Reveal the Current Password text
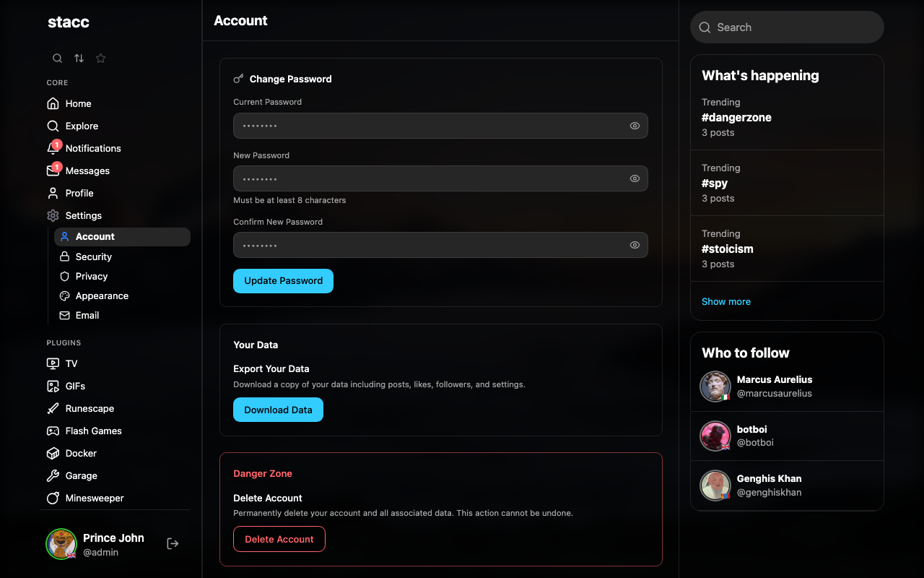Viewport: 924px width, 578px height. point(635,125)
